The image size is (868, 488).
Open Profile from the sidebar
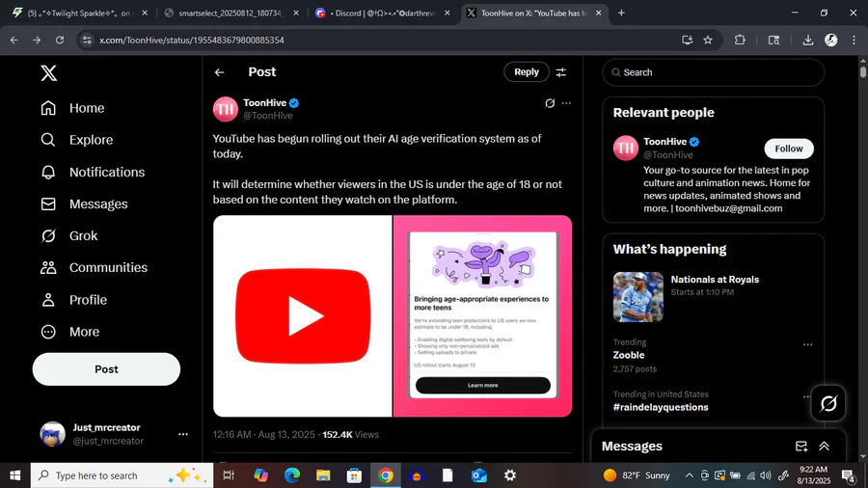pyautogui.click(x=73, y=300)
